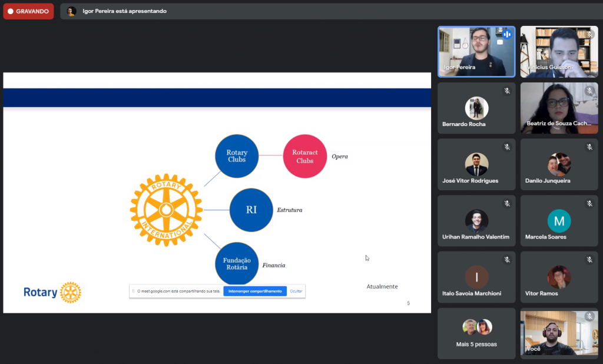Click the muted mic icon on Urihan Ramalho Valentim's tile
The image size is (603, 364).
[506, 204]
